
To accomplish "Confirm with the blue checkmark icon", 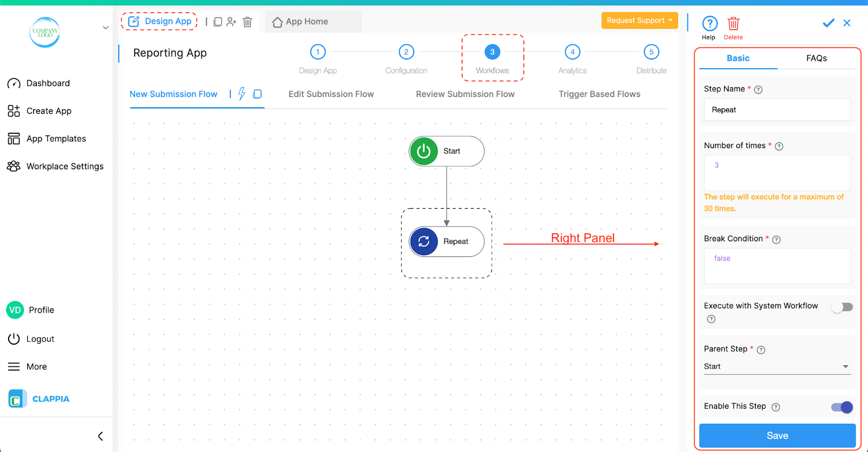I will click(828, 23).
